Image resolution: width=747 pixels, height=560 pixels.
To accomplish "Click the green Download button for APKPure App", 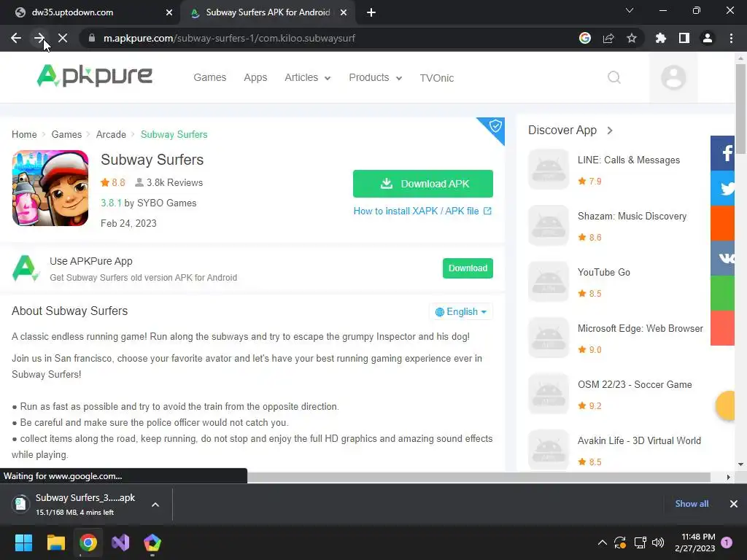I will click(468, 268).
